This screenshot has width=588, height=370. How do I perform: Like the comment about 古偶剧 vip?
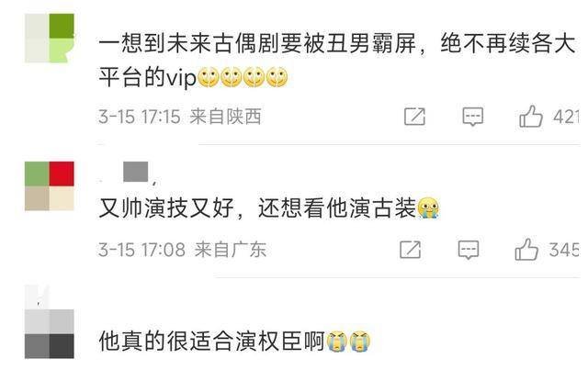click(x=531, y=117)
